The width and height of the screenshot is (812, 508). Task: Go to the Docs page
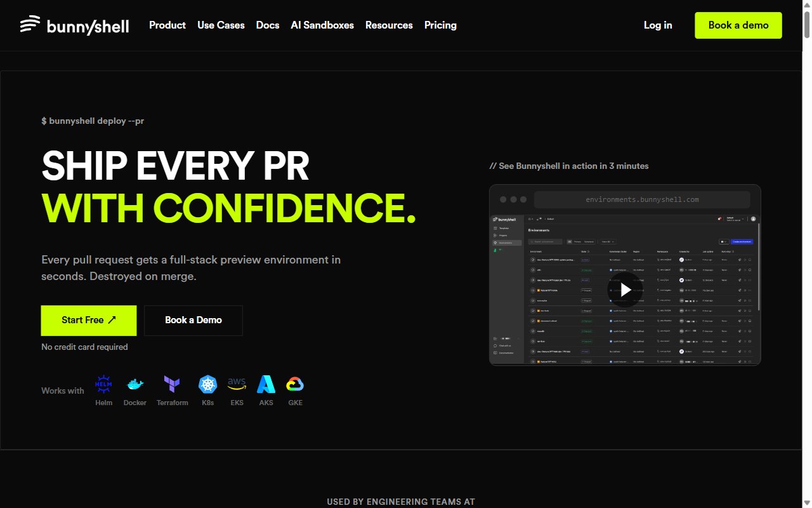click(268, 25)
